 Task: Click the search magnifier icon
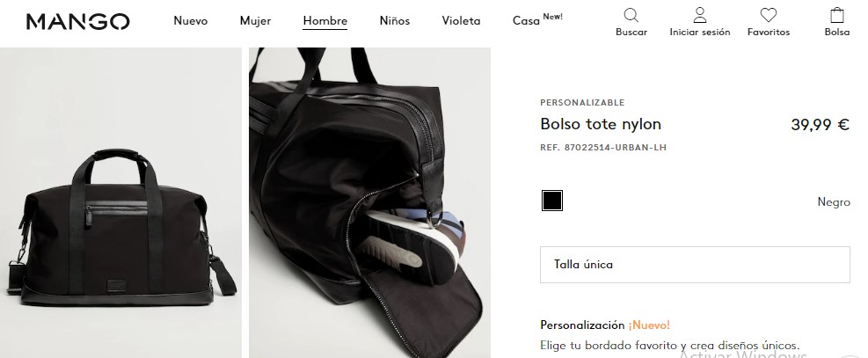point(631,14)
